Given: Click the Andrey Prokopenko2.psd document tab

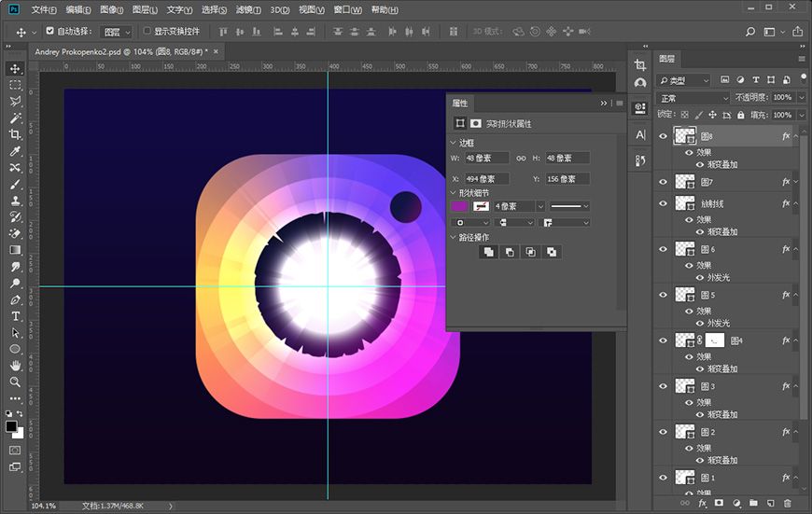Looking at the screenshot, I should [x=121, y=51].
